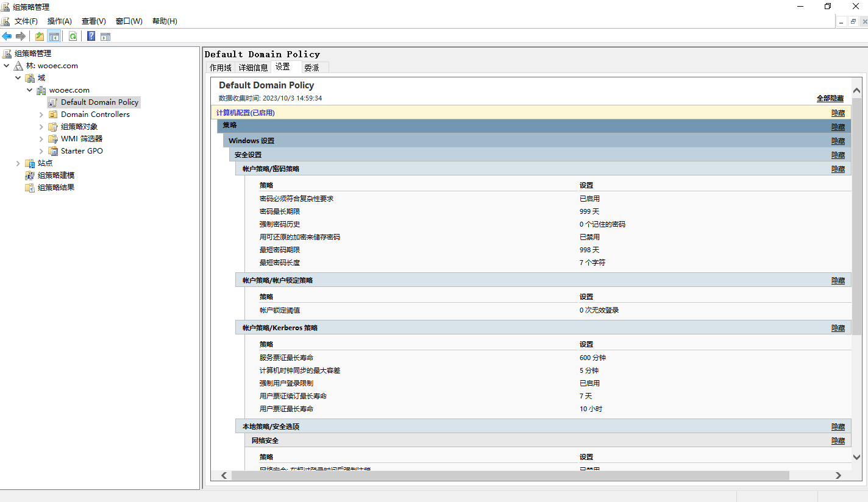This screenshot has height=502, width=868.
Task: Click the forest icon beside 林: wooec.com
Action: (x=18, y=65)
